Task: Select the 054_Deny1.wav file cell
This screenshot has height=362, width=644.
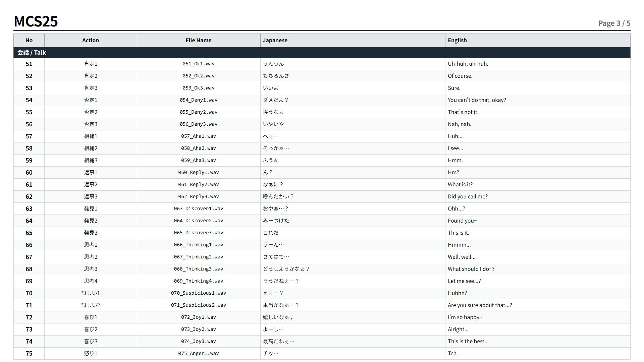Action: coord(198,100)
